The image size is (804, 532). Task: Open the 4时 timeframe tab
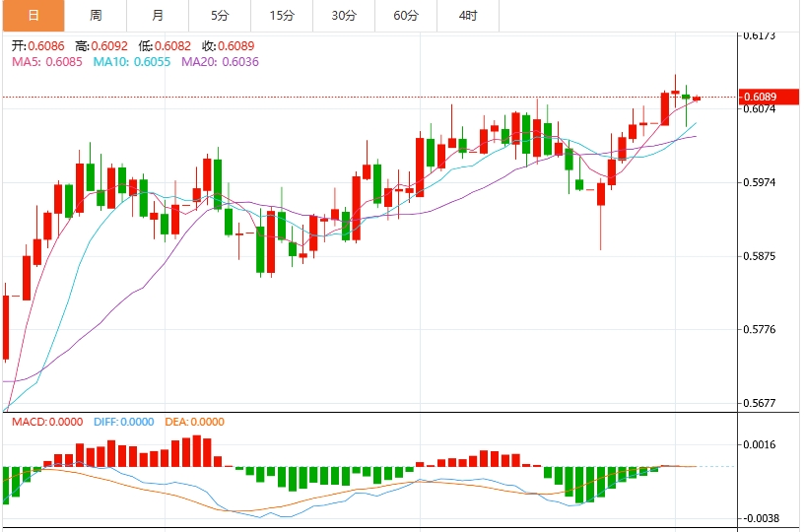pyautogui.click(x=468, y=16)
